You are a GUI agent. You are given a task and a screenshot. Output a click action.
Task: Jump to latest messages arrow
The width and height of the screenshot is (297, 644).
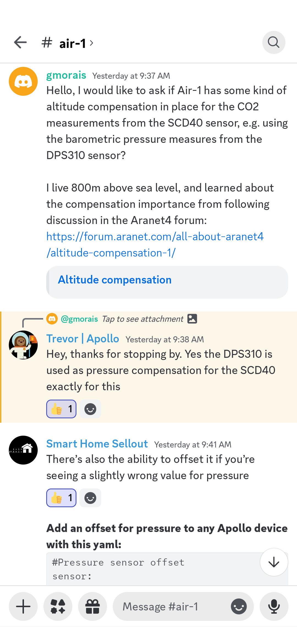coord(274,562)
